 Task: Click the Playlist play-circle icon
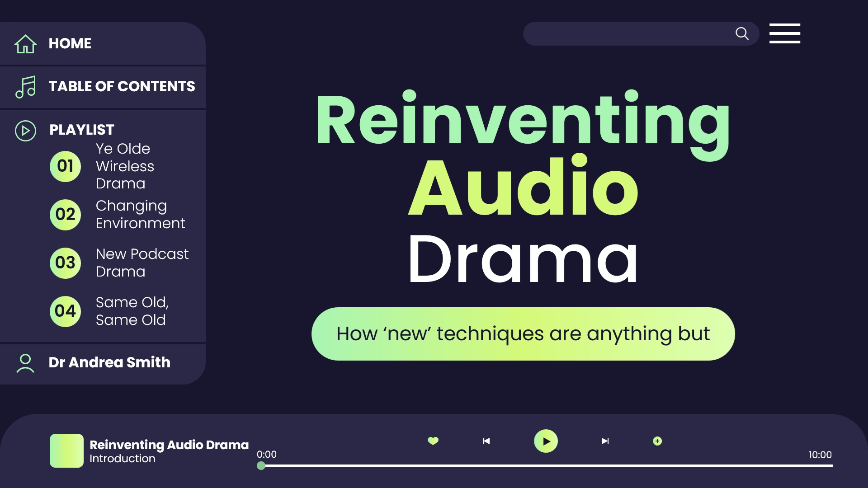pos(25,131)
